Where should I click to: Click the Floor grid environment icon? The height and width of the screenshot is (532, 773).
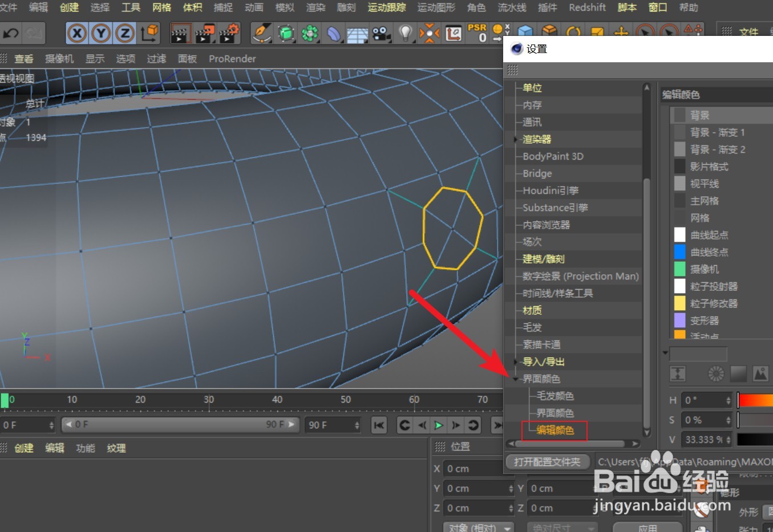click(x=358, y=35)
